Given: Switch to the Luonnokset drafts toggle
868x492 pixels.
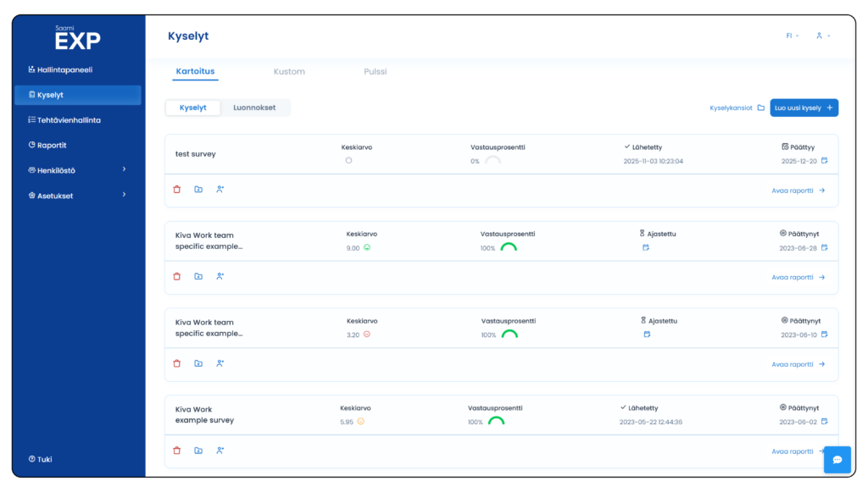Looking at the screenshot, I should point(254,108).
